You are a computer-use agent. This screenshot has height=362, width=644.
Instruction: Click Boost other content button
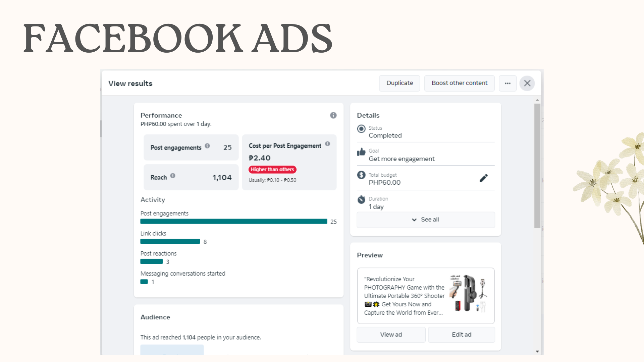[459, 83]
